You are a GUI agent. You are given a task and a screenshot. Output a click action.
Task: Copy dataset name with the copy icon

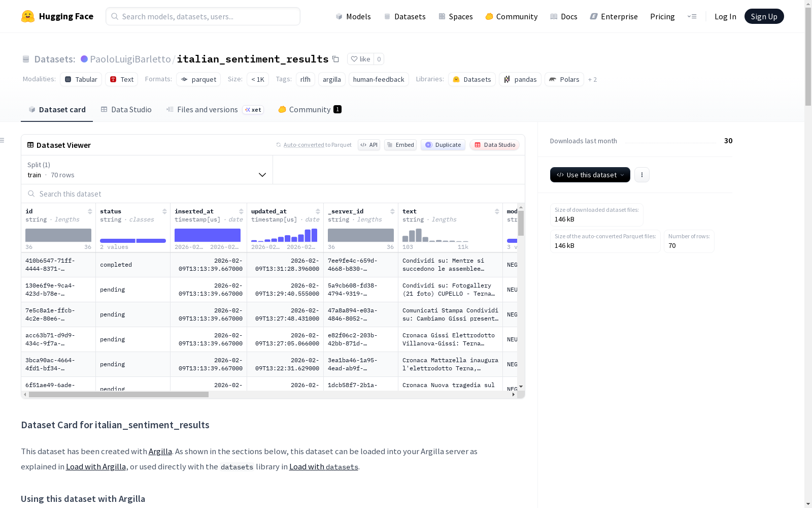pyautogui.click(x=335, y=59)
